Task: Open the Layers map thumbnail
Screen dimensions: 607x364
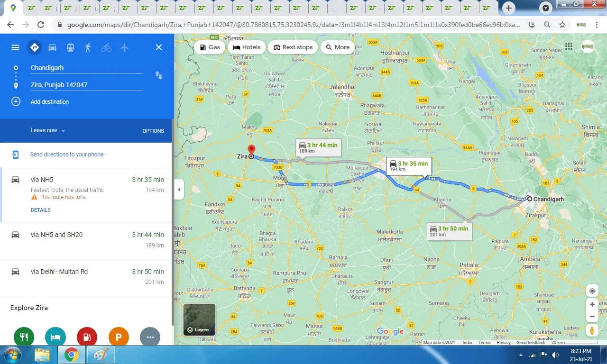Action: (199, 319)
